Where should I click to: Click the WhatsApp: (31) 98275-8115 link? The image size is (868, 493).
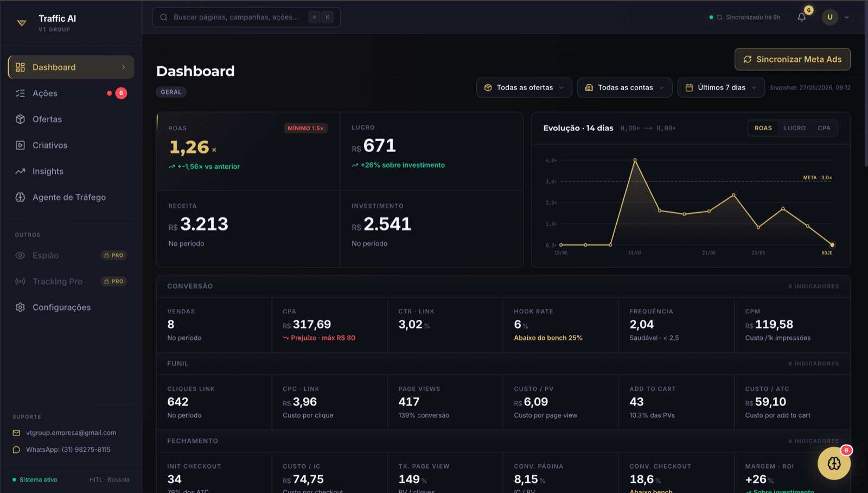[x=68, y=450]
